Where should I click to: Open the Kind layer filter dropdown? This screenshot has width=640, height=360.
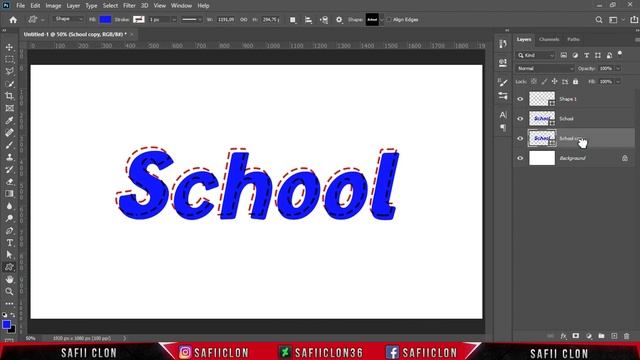click(x=536, y=55)
